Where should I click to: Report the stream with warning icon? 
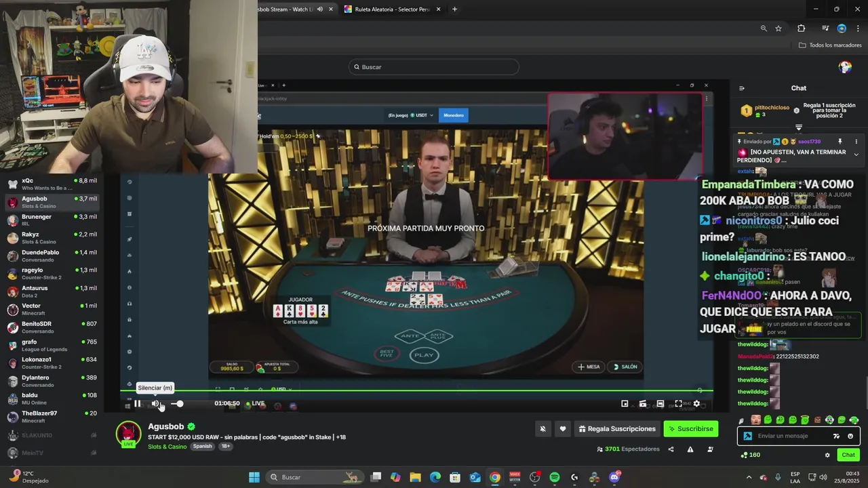pos(690,449)
